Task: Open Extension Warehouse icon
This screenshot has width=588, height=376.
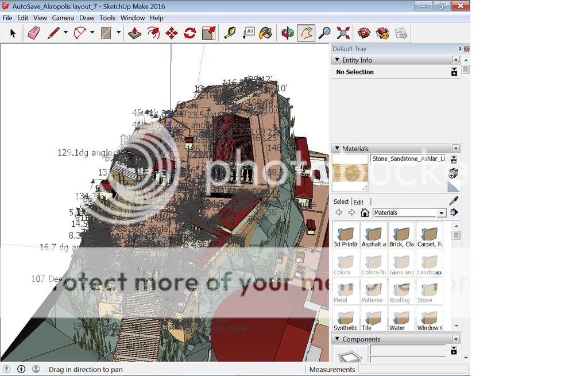Action: [382, 33]
